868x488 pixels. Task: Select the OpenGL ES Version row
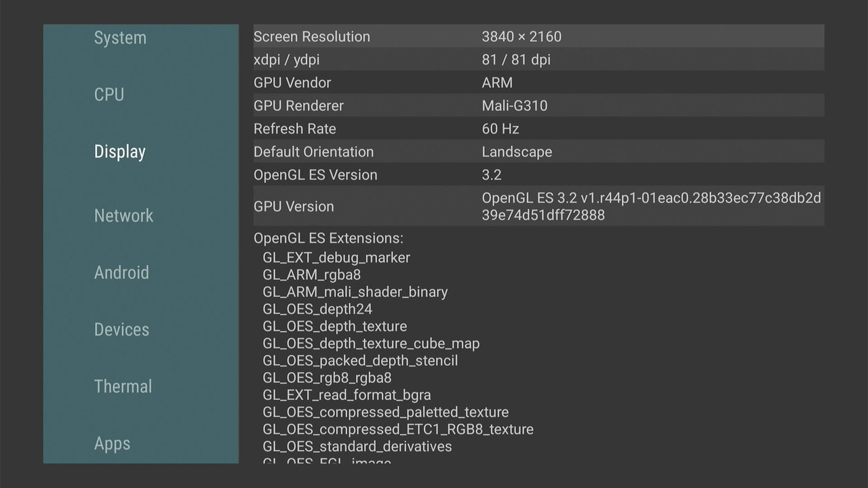475,175
